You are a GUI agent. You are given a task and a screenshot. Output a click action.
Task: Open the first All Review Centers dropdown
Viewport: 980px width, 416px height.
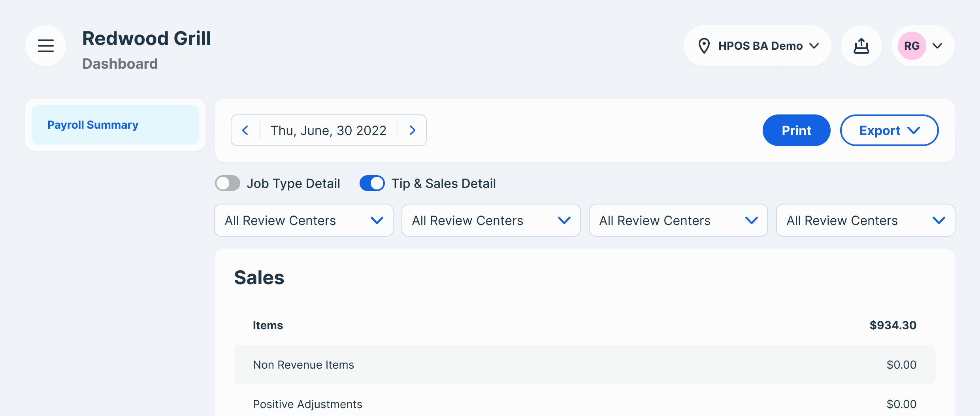tap(303, 220)
